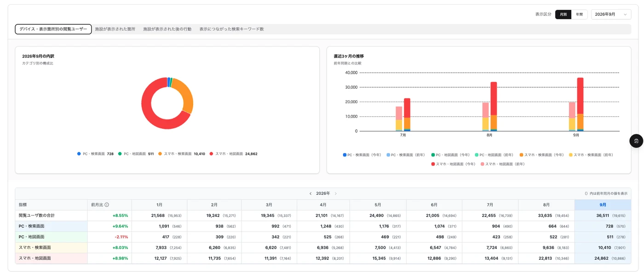Click the 2026年9月の内訳 chart title
Viewport: 644px width, 278px height.
pyautogui.click(x=38, y=56)
